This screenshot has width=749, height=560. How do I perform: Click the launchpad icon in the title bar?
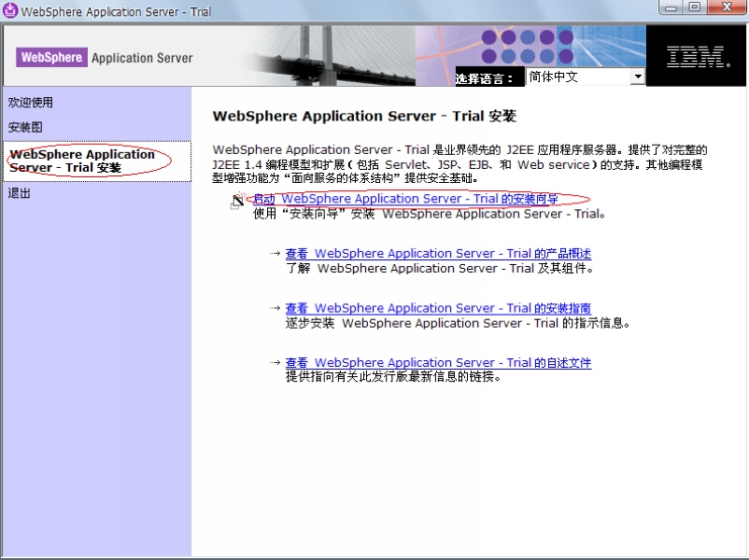point(9,10)
